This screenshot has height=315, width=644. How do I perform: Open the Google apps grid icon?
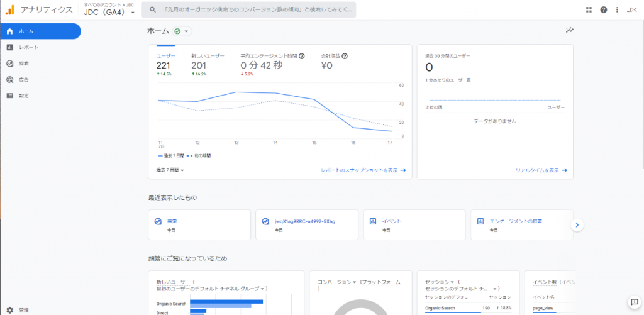[589, 9]
